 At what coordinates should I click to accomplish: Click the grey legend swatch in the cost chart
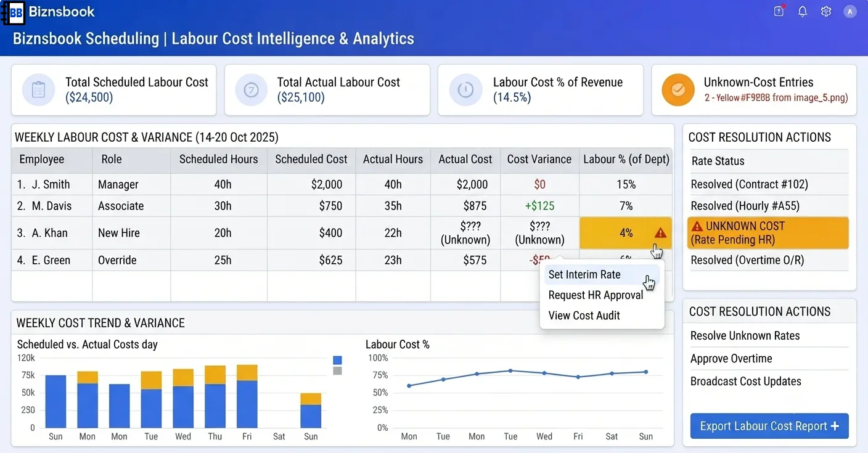(x=337, y=371)
